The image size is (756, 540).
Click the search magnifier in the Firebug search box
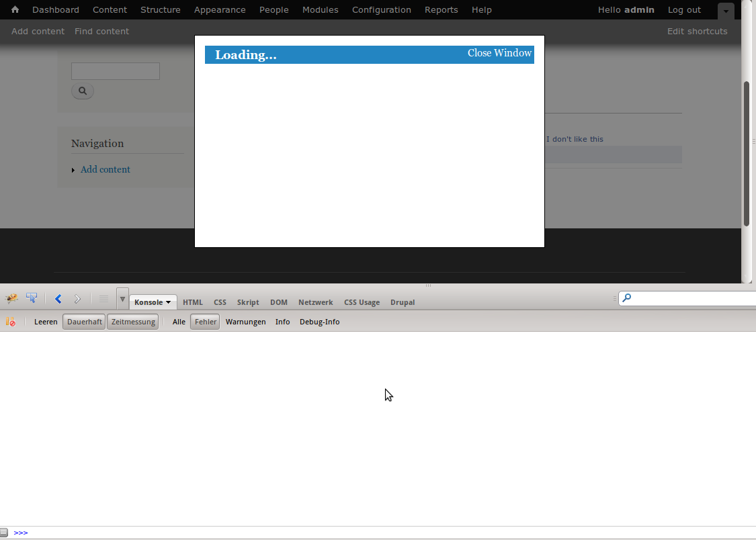pyautogui.click(x=627, y=298)
